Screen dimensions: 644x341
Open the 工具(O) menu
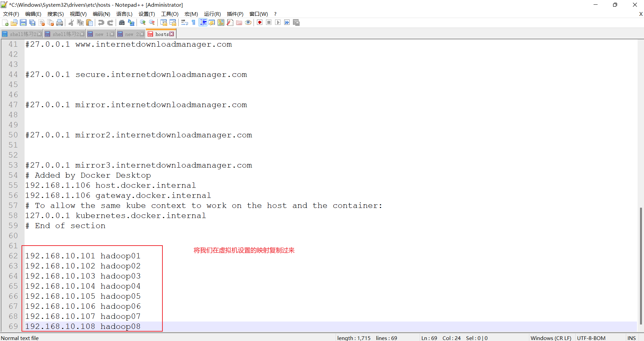pyautogui.click(x=170, y=14)
